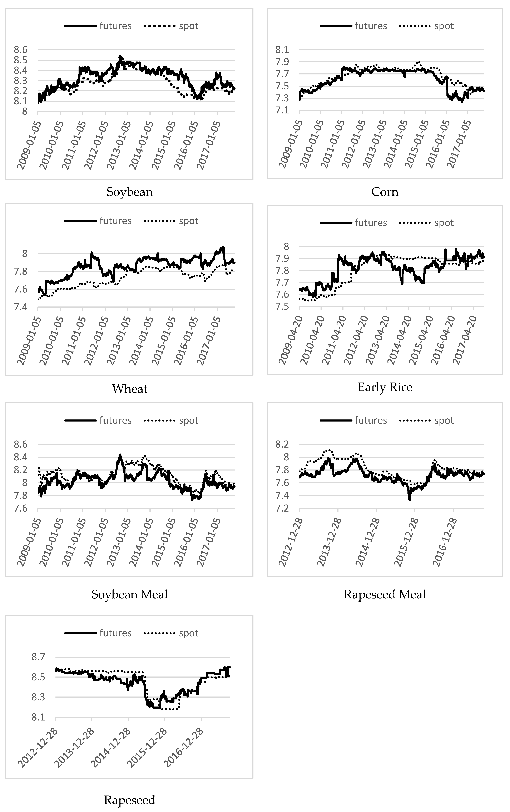Click the Rapeseed Meal caption text
The width and height of the screenshot is (510, 812).
(x=385, y=594)
